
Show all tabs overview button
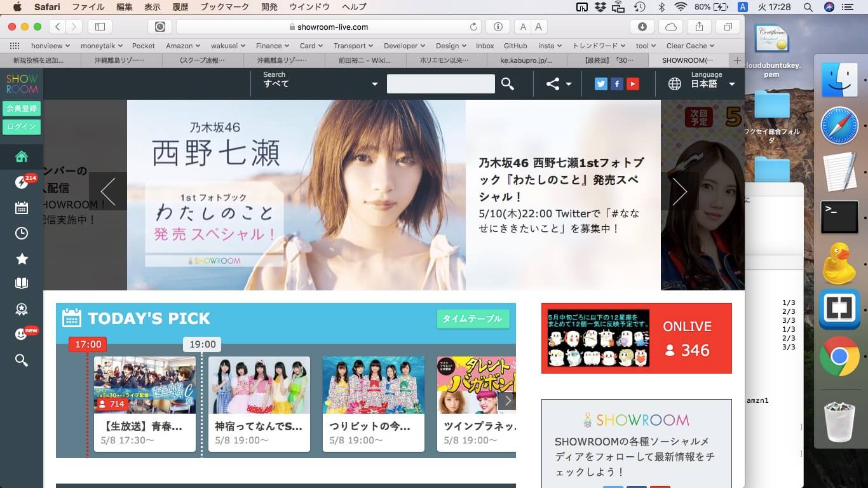(x=728, y=27)
